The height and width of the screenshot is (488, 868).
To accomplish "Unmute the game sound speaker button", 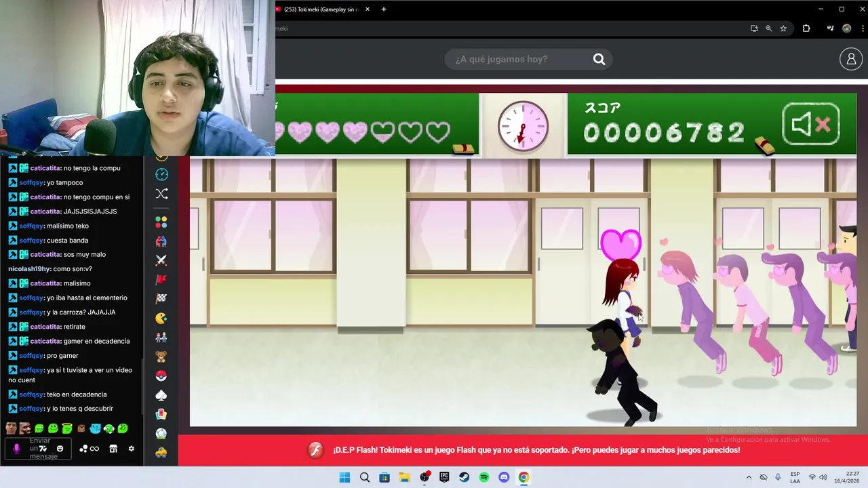I will (x=811, y=125).
